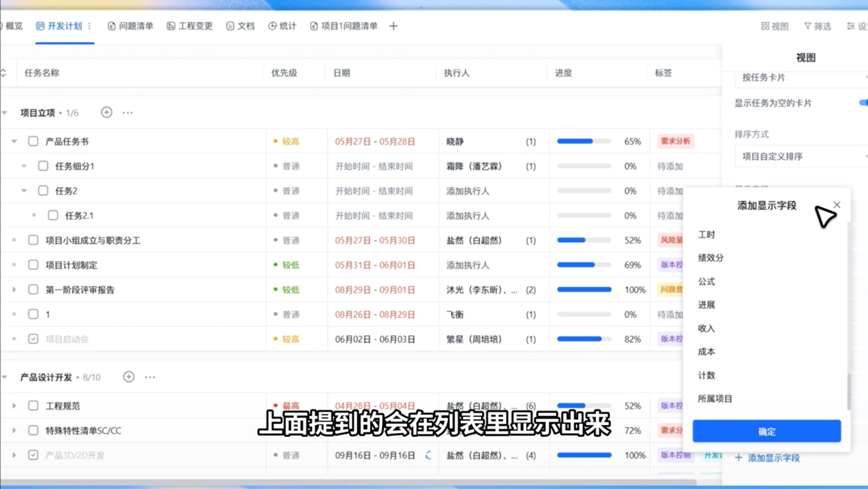The width and height of the screenshot is (868, 489).
Task: Select the 进展 field option
Action: point(706,305)
